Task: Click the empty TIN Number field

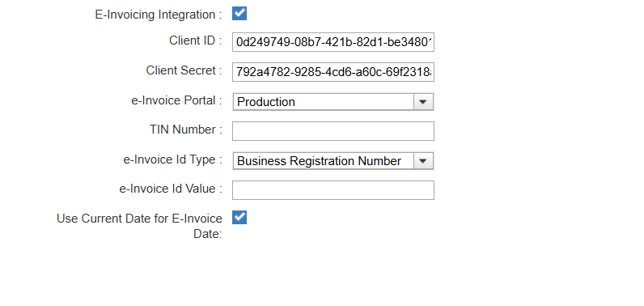Action: [333, 131]
